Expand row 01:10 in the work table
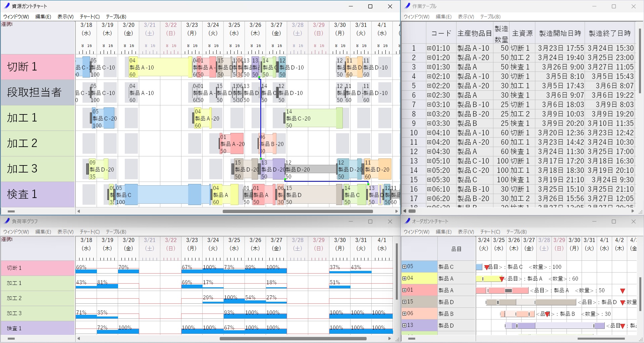 click(x=429, y=48)
